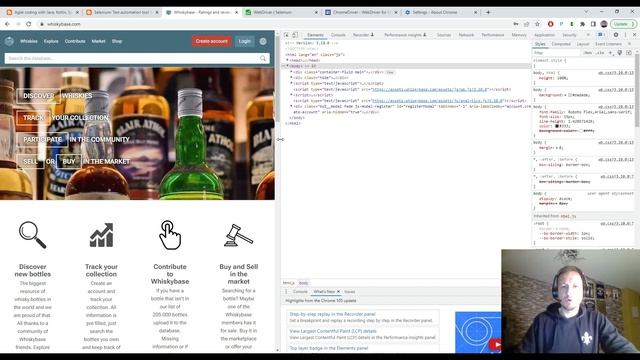This screenshot has width=640, height=360.
Task: Click the red Opera-style extension icon
Action: click(x=550, y=24)
